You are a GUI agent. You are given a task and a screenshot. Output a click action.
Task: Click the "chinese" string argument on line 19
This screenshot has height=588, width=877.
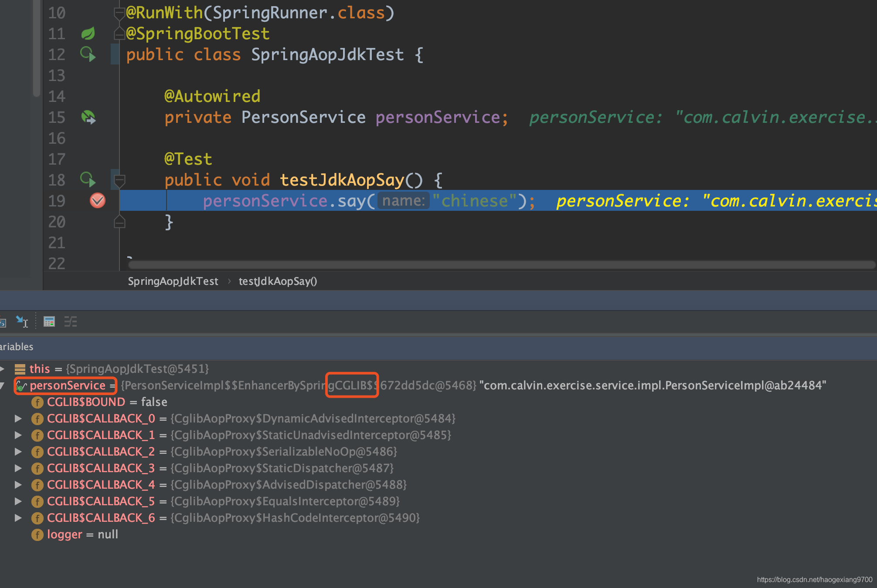pyautogui.click(x=474, y=201)
